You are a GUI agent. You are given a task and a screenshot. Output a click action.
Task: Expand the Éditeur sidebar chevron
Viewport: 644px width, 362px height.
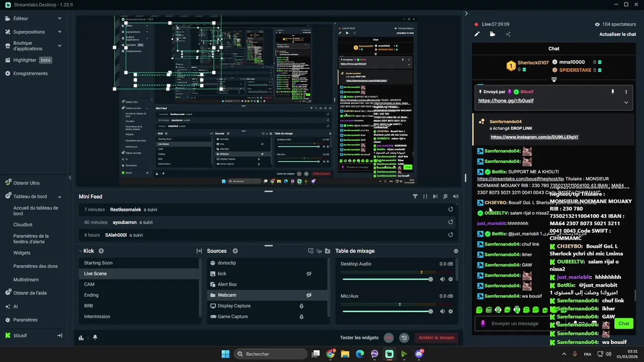pos(59,19)
